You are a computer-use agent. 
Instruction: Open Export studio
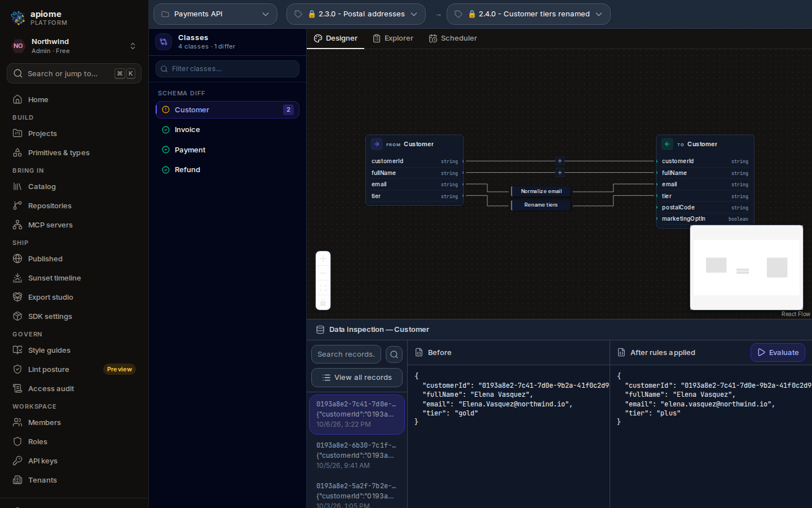(x=74, y=297)
